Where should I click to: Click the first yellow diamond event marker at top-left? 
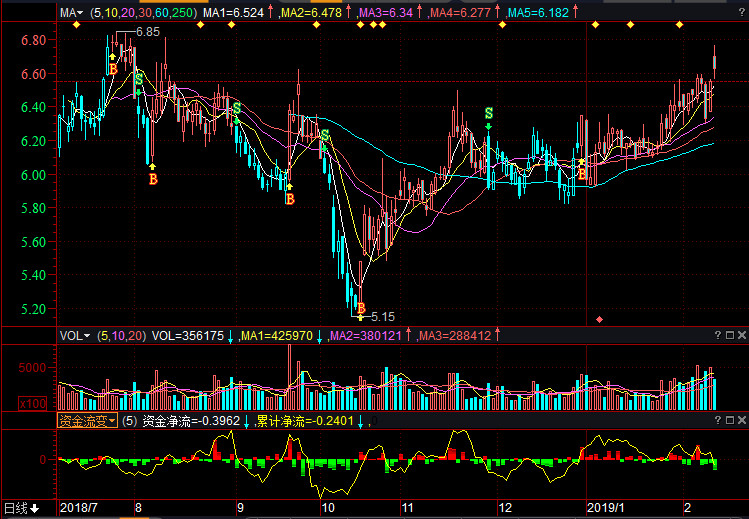point(76,25)
